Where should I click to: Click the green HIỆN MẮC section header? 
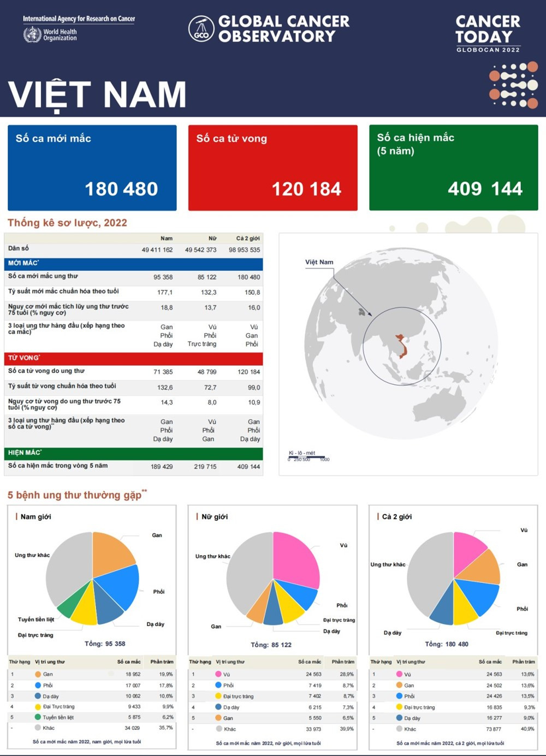click(134, 453)
